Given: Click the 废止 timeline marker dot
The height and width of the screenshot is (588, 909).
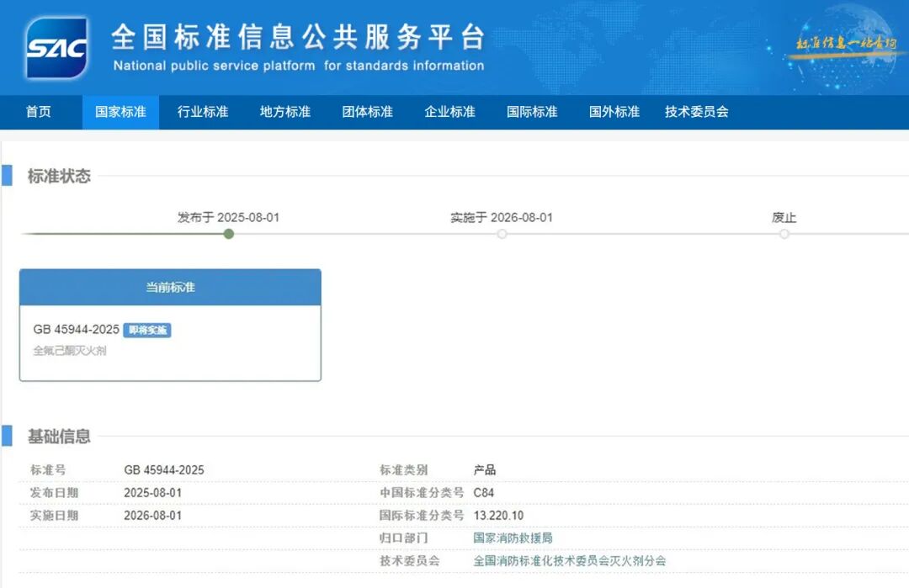Looking at the screenshot, I should (784, 234).
